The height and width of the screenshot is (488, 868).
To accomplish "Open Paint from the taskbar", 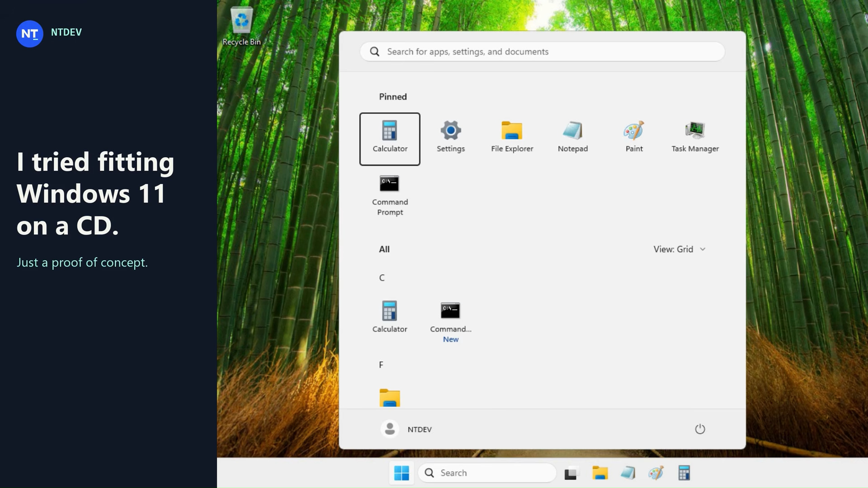I will [x=656, y=473].
